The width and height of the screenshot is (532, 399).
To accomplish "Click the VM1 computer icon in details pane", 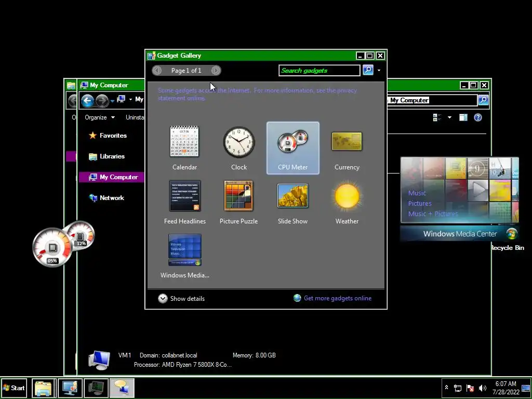I will [99, 360].
